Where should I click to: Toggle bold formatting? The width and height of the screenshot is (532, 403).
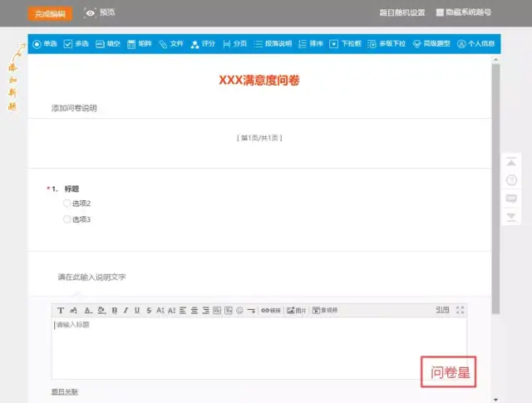115,310
